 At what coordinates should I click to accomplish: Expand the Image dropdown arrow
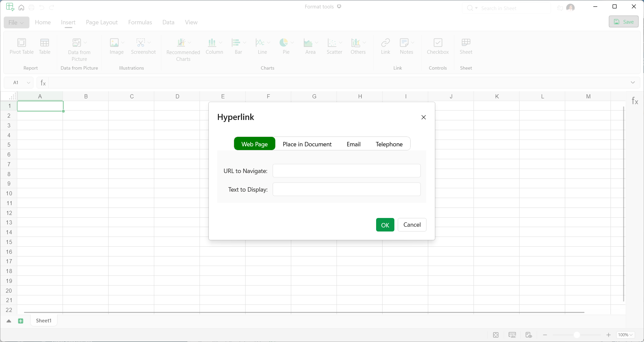pos(123,43)
